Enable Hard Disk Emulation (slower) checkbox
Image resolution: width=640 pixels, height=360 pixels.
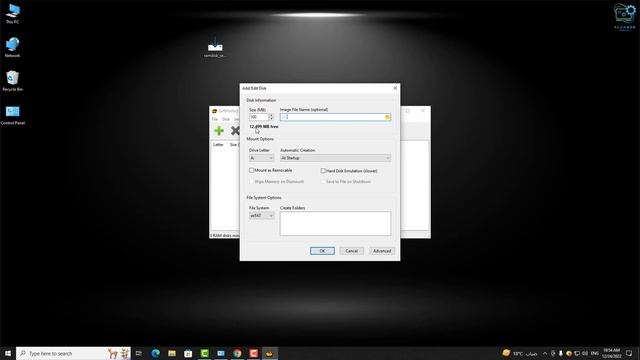coord(323,171)
